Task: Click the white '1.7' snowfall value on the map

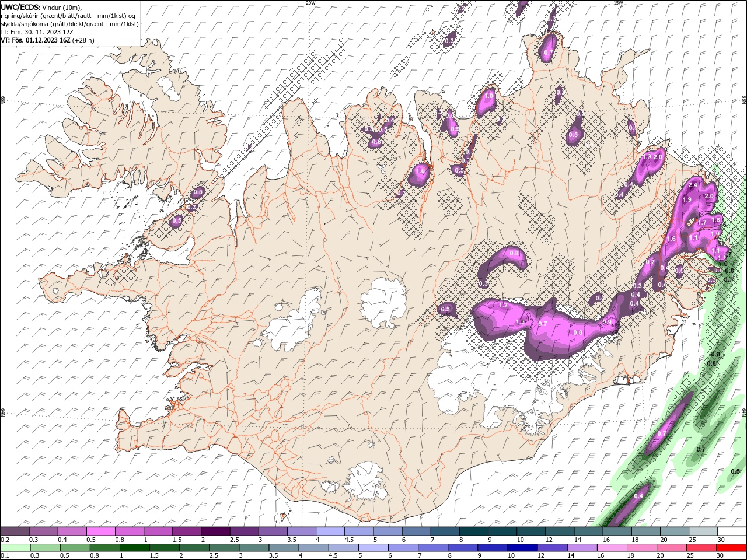Action: click(703, 222)
